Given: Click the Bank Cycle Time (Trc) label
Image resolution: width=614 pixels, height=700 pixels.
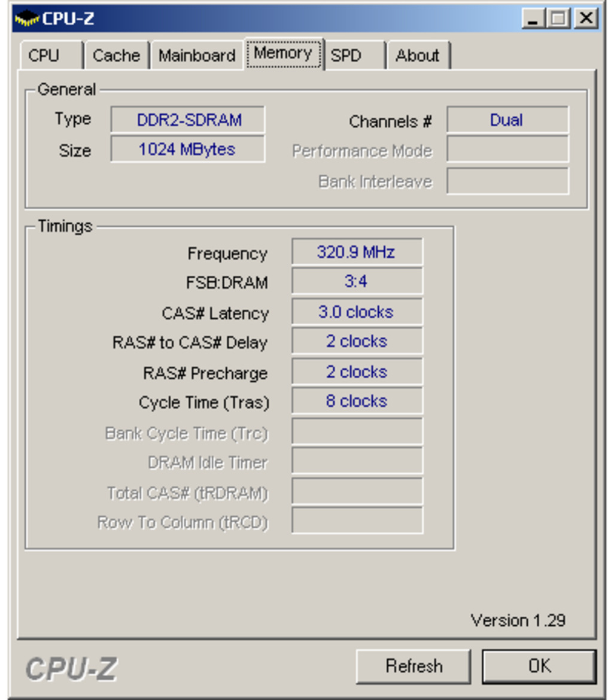Looking at the screenshot, I should [187, 434].
